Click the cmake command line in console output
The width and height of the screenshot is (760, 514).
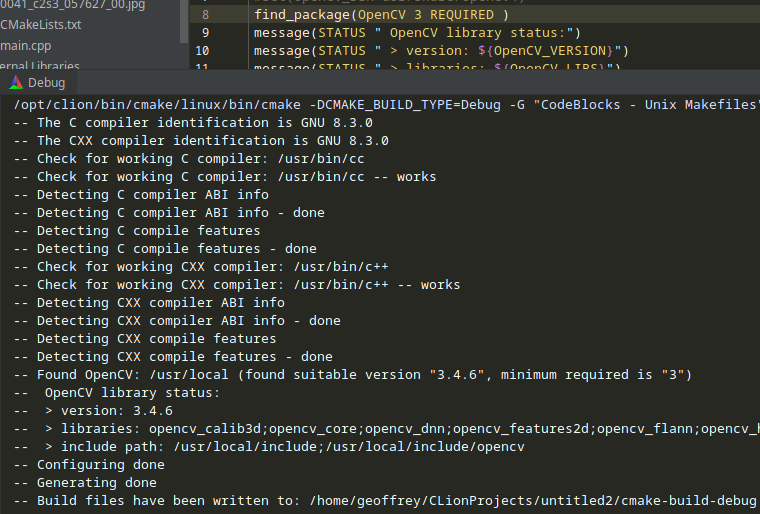tap(380, 104)
